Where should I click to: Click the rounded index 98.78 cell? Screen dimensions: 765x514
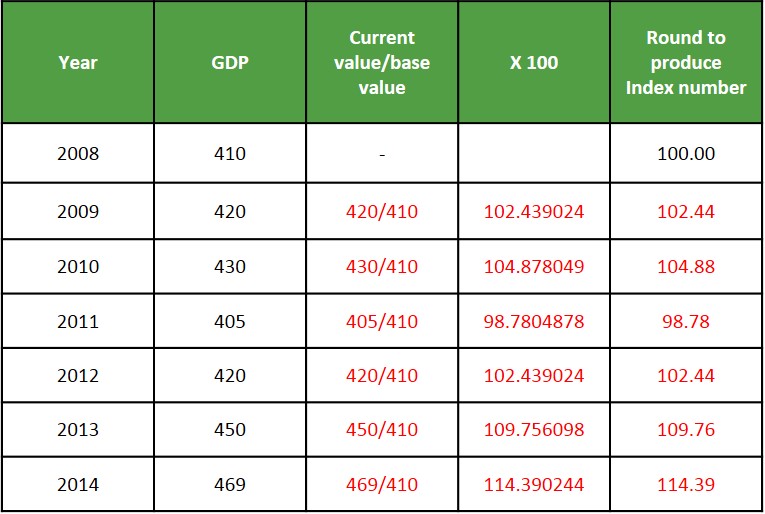tap(686, 321)
